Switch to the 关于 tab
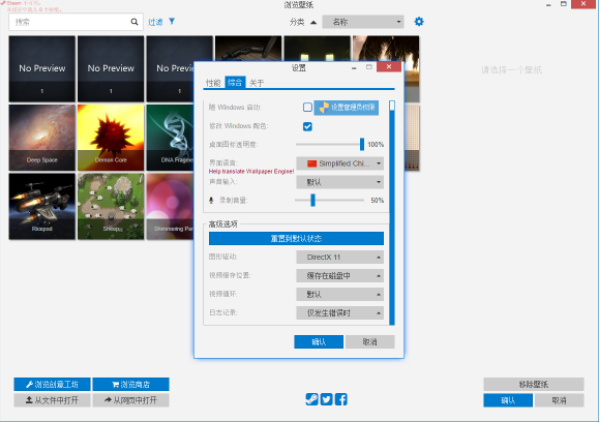The height and width of the screenshot is (422, 600). 256,83
